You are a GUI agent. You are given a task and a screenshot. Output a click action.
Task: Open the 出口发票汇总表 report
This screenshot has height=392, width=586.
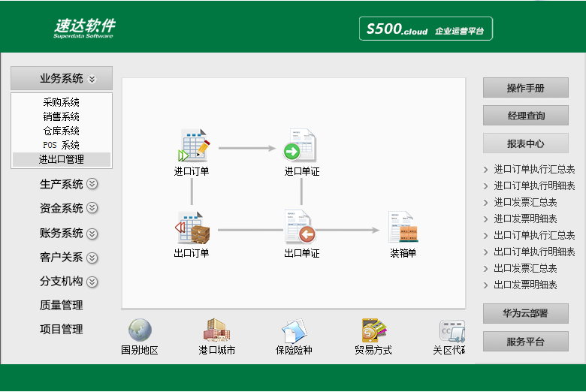click(x=525, y=268)
